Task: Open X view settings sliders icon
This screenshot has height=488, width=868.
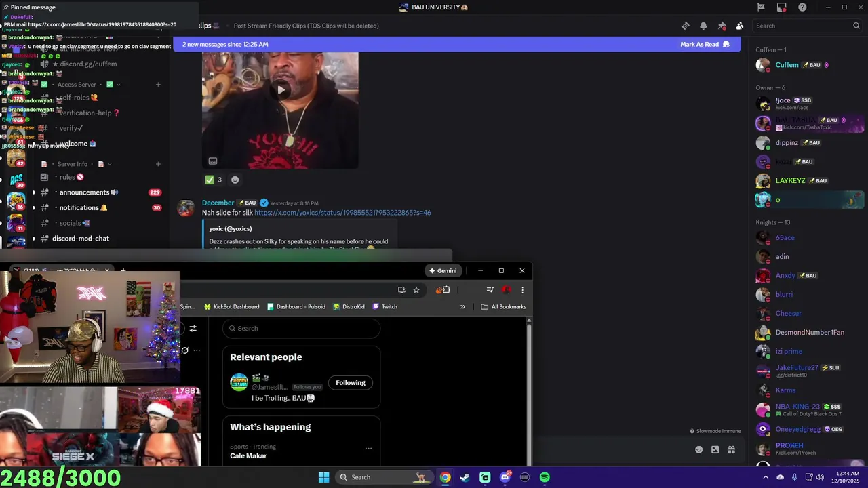Action: pos(193,328)
